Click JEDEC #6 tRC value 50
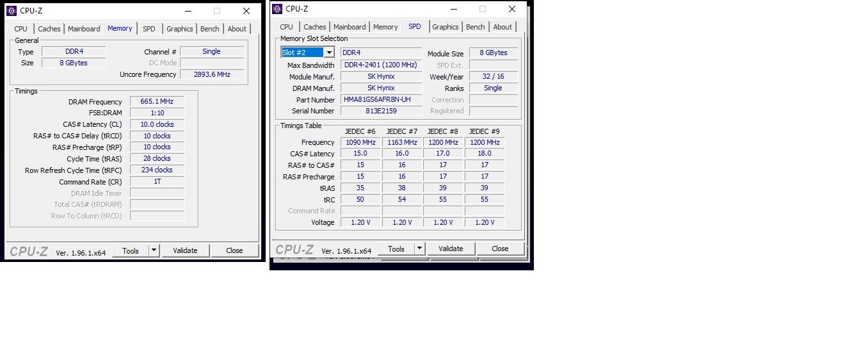Image resolution: width=868 pixels, height=360 pixels. coord(360,199)
